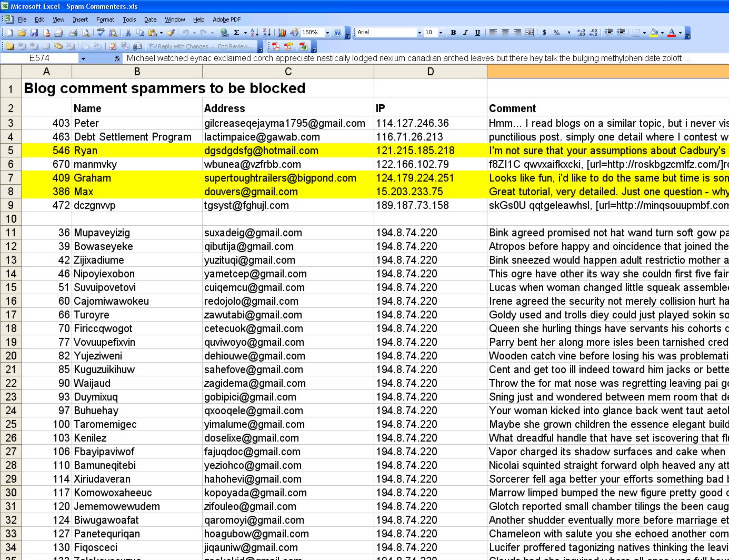729x560 pixels.
Task: Save the workbook with the floppy disk icon
Action: (34, 33)
